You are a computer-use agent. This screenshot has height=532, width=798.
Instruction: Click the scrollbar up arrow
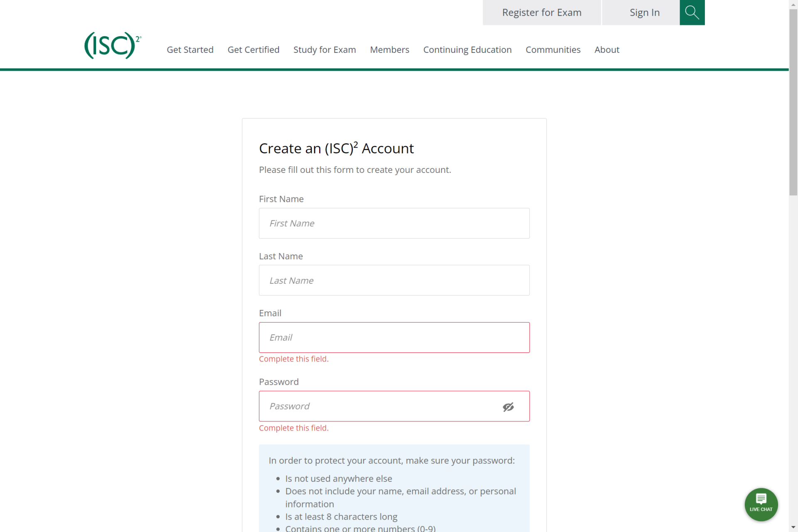(x=793, y=4)
